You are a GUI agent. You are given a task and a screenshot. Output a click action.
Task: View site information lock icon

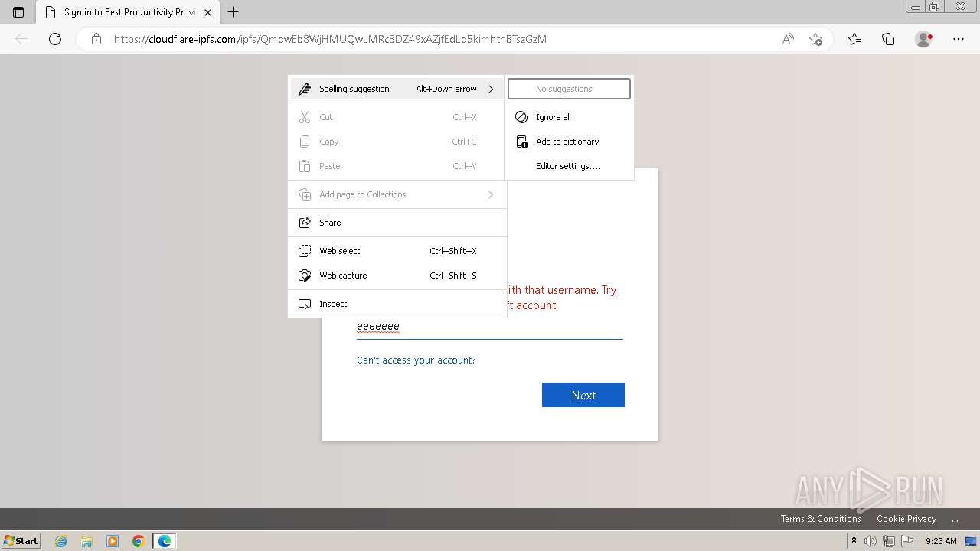(x=96, y=39)
